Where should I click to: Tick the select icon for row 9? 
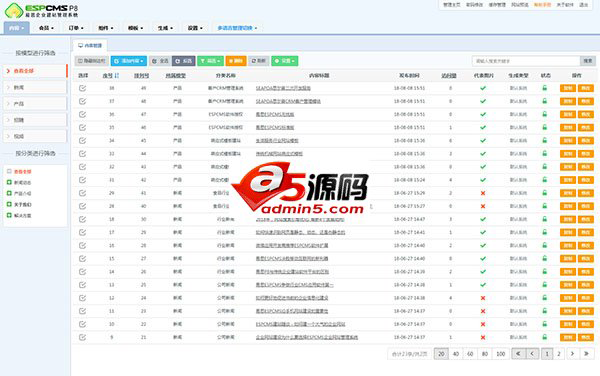[x=82, y=337]
